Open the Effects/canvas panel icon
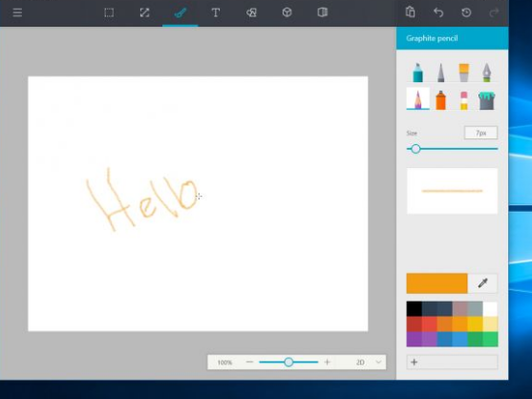532x399 pixels. point(322,12)
